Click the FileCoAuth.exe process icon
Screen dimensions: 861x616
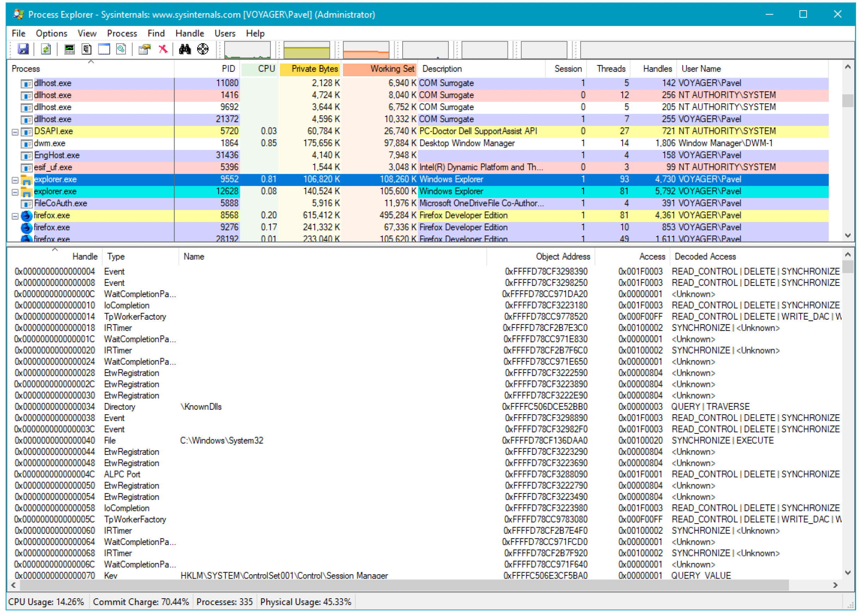[x=26, y=204]
